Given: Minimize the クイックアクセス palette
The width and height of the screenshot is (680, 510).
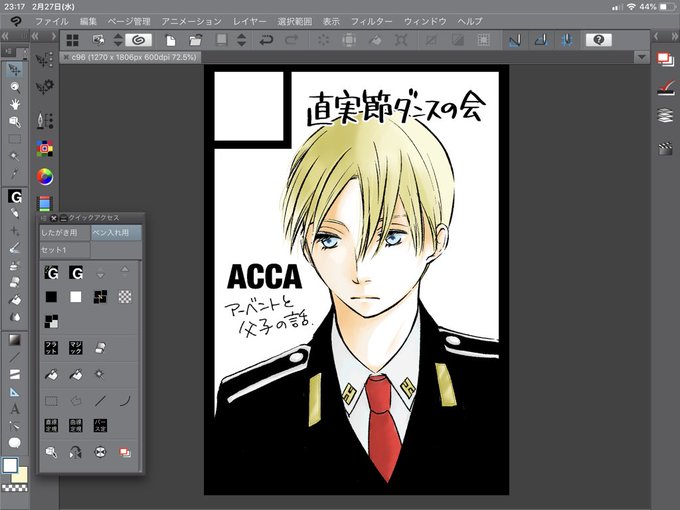Looking at the screenshot, I should coord(63,218).
